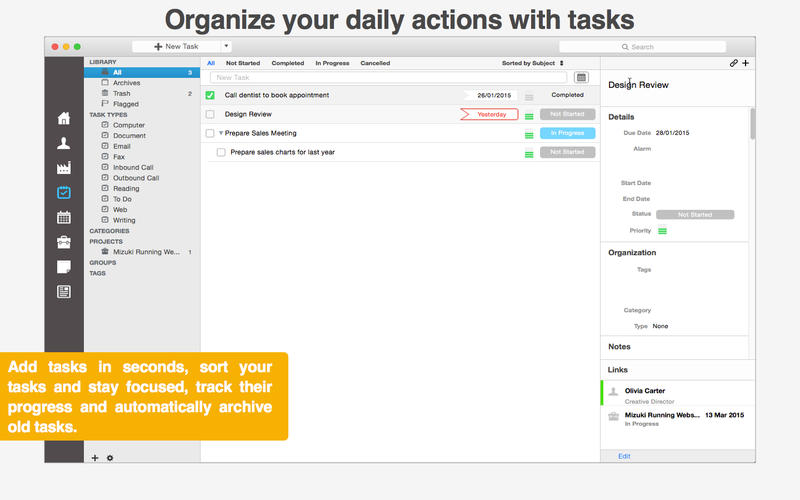The height and width of the screenshot is (500, 800).
Task: Open the Status dropdown in Details panel
Action: [x=695, y=215]
